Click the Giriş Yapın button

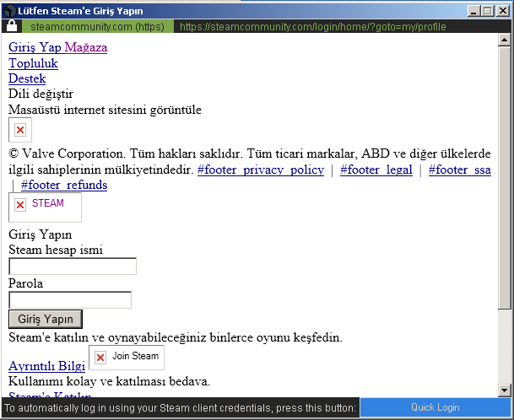pos(46,319)
